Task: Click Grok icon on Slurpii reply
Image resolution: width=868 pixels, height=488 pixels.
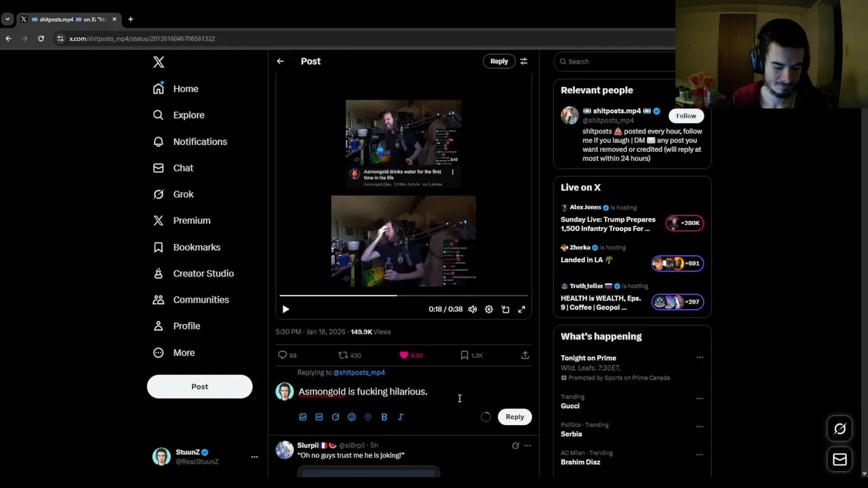Action: pos(515,446)
